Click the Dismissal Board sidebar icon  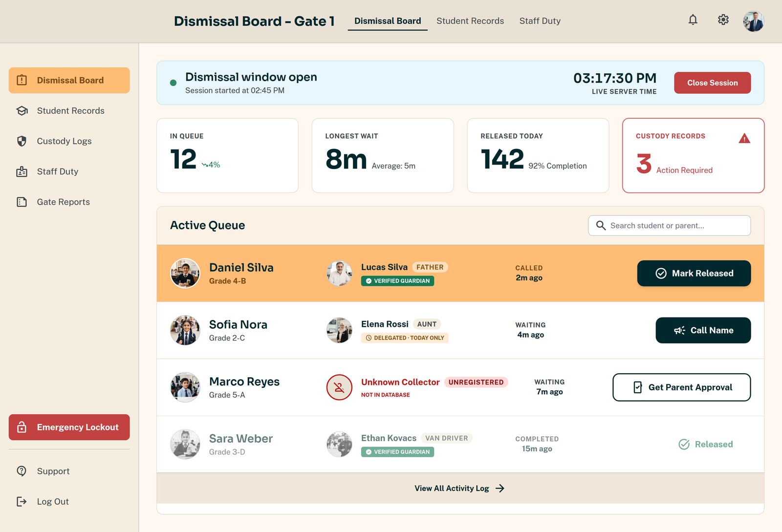coord(22,80)
